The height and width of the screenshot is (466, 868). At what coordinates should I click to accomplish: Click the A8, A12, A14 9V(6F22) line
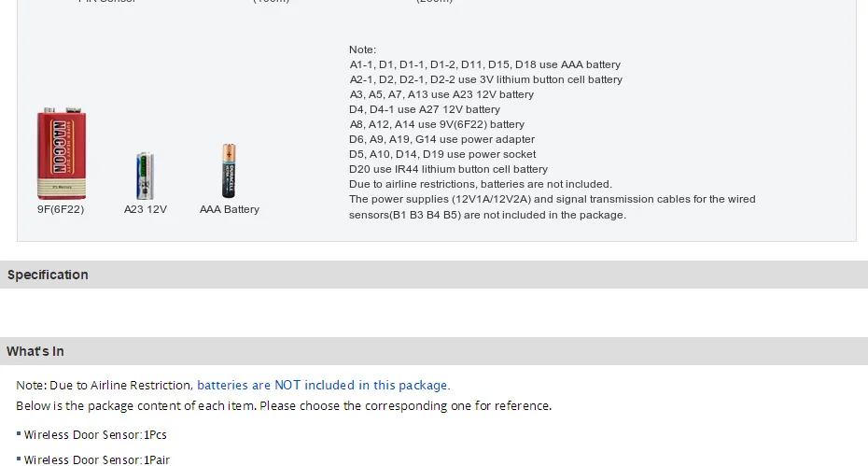point(437,125)
